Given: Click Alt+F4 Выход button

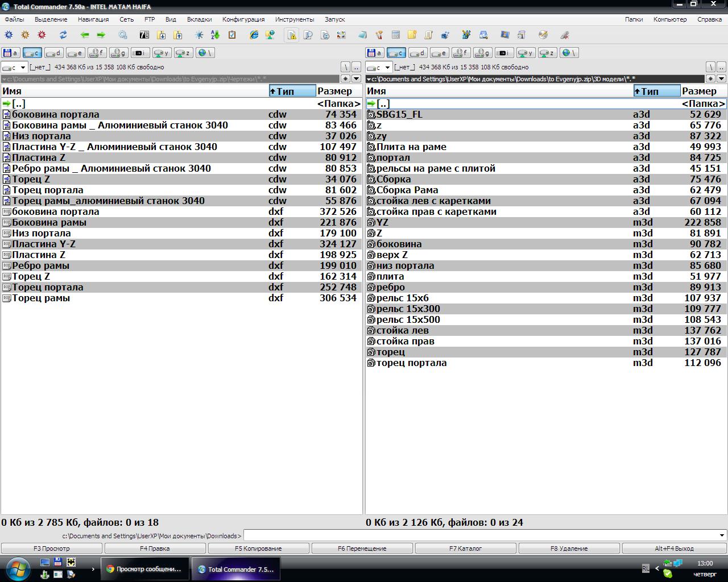Looking at the screenshot, I should pyautogui.click(x=675, y=548).
